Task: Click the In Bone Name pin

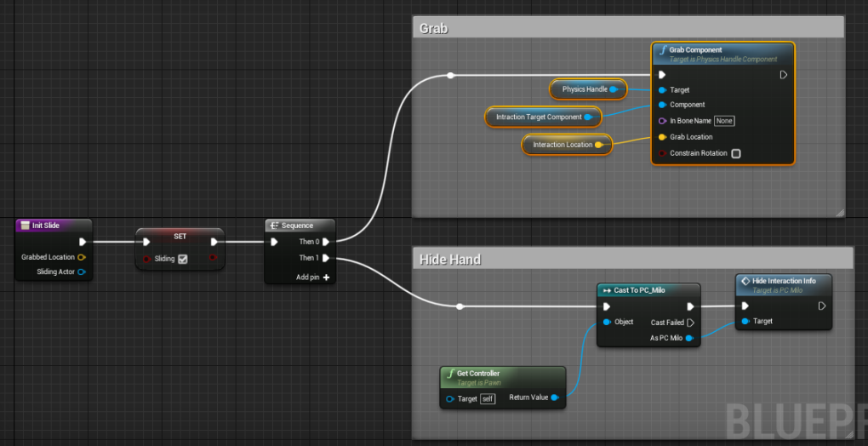Action: (x=663, y=121)
